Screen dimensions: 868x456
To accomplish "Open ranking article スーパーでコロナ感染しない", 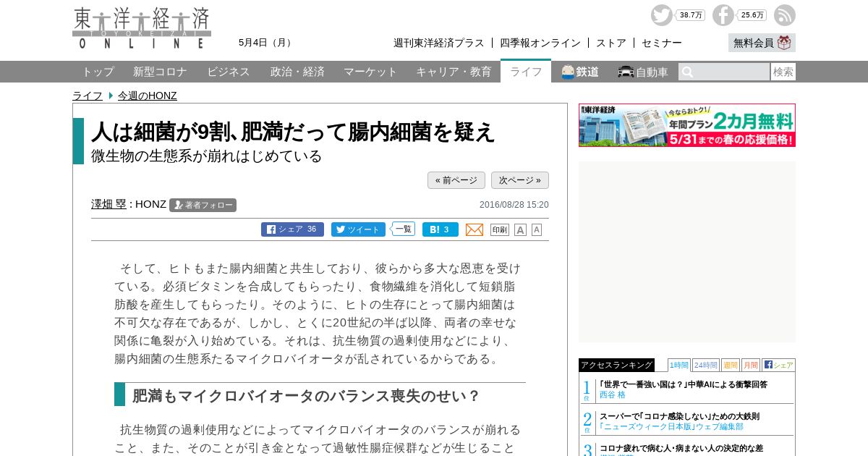I will point(679,416).
